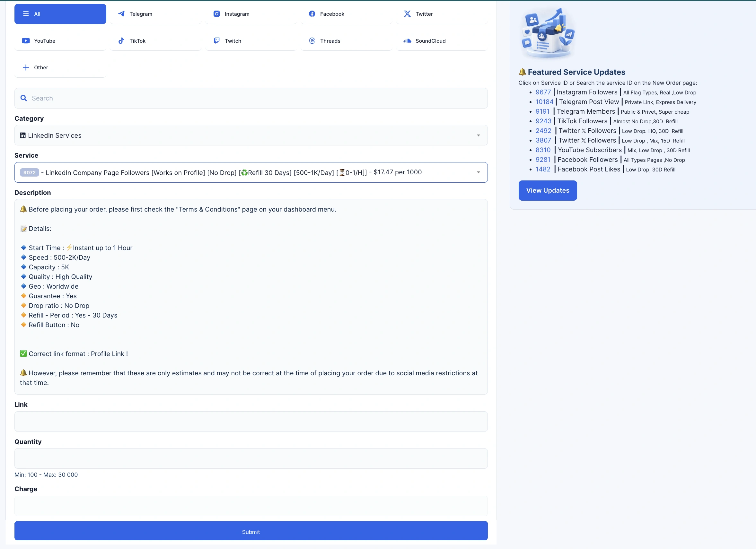Click the Charge field
Screen dimensions: 756x549
(251, 506)
